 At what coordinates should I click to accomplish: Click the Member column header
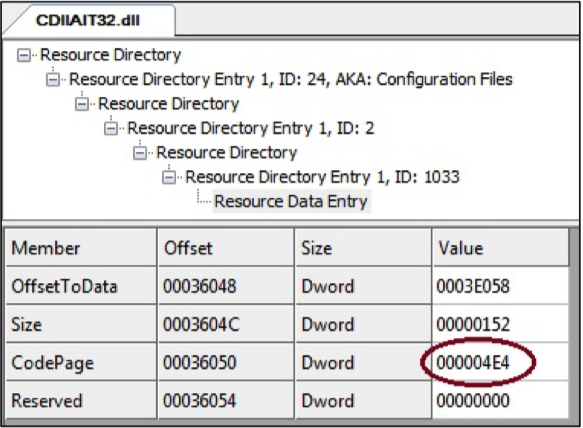point(81,247)
